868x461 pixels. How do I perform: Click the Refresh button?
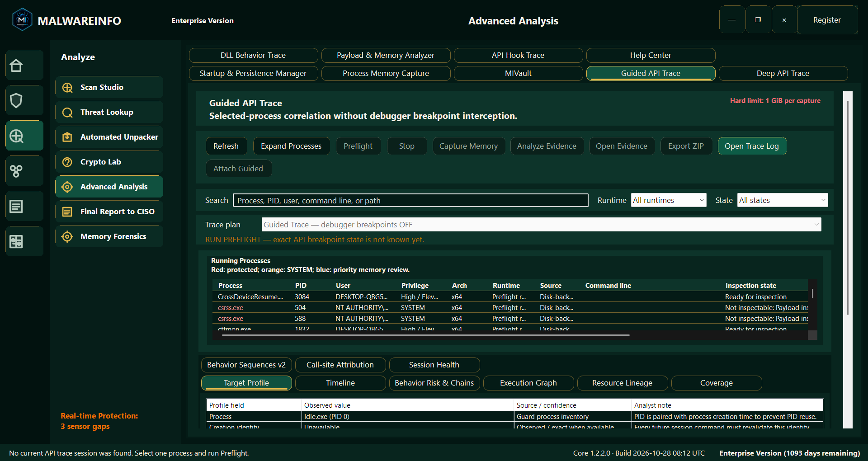click(x=226, y=146)
